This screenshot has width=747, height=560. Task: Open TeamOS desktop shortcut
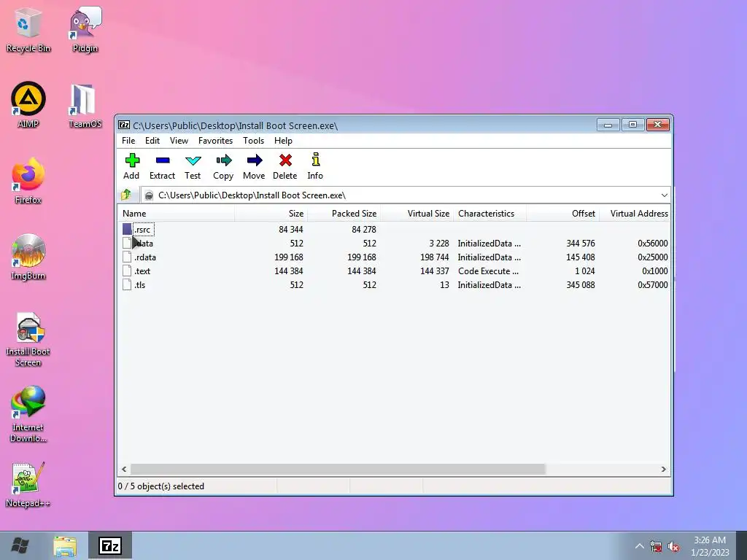pyautogui.click(x=85, y=106)
